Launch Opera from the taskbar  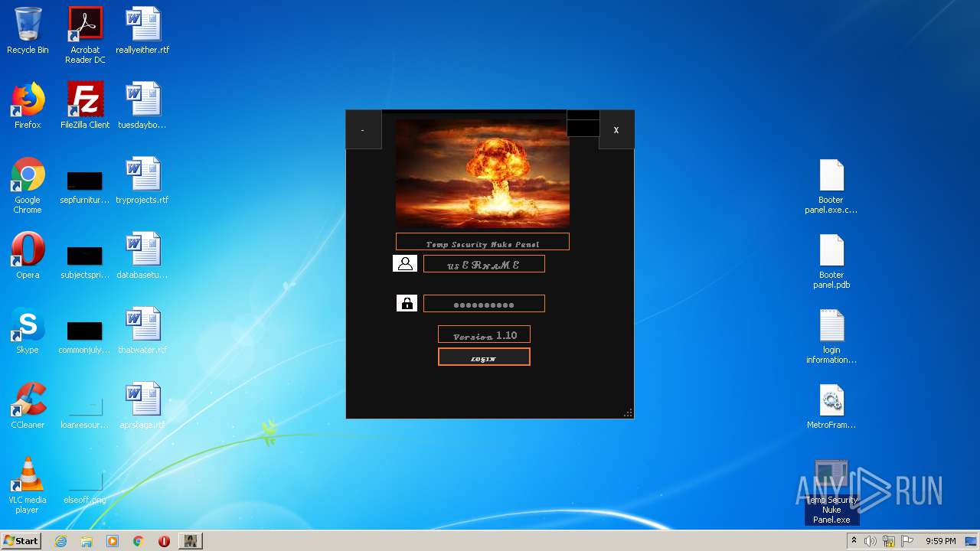tap(164, 541)
